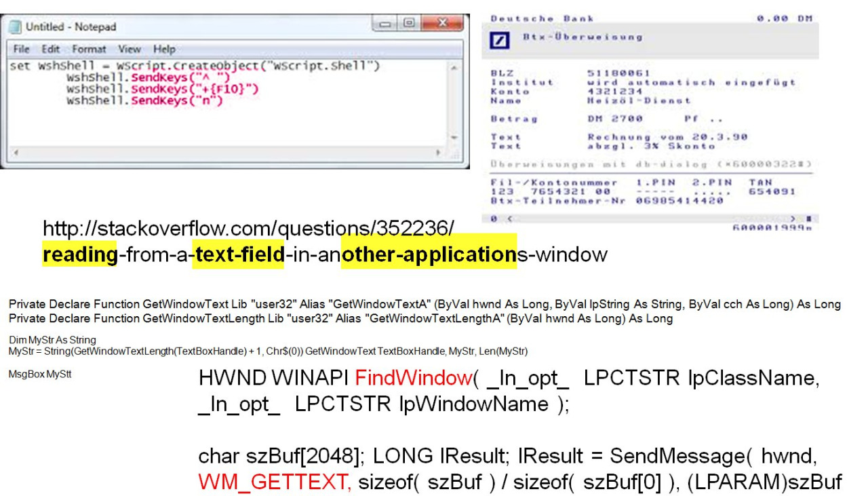Maximize the Notepad window
Image resolution: width=868 pixels, height=496 pixels.
pos(410,24)
